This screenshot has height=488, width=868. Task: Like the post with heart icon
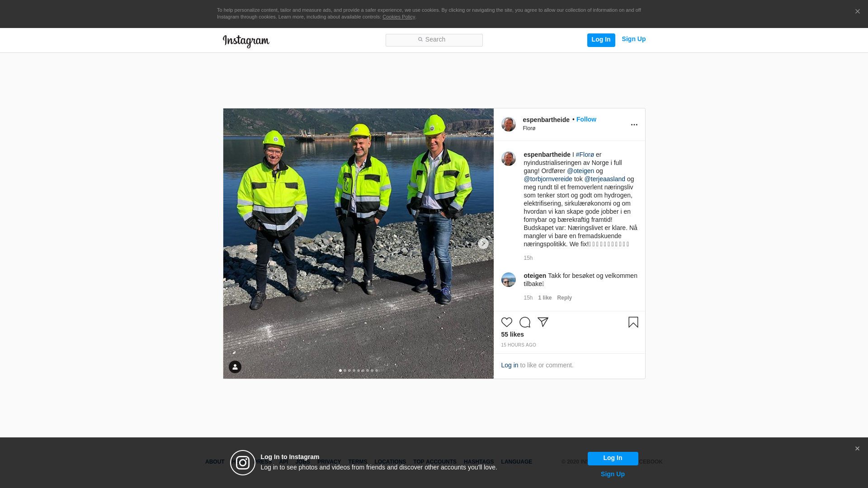pos(506,322)
